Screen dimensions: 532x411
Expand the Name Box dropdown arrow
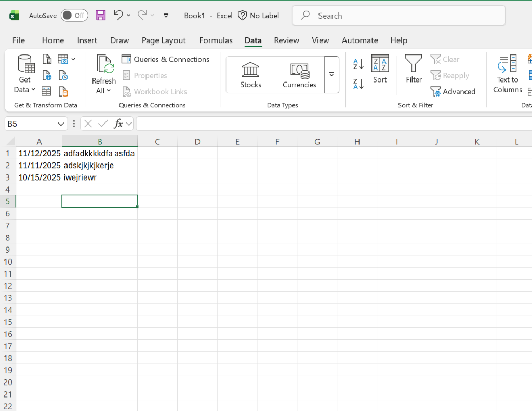(61, 124)
